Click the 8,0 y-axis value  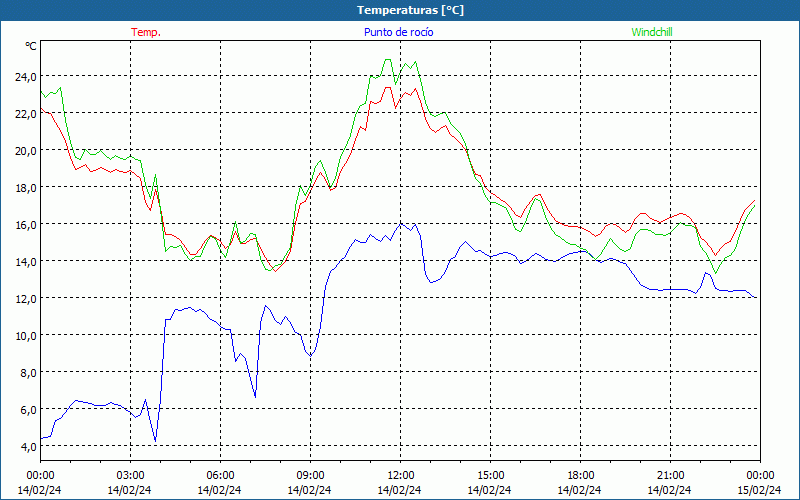click(x=29, y=372)
